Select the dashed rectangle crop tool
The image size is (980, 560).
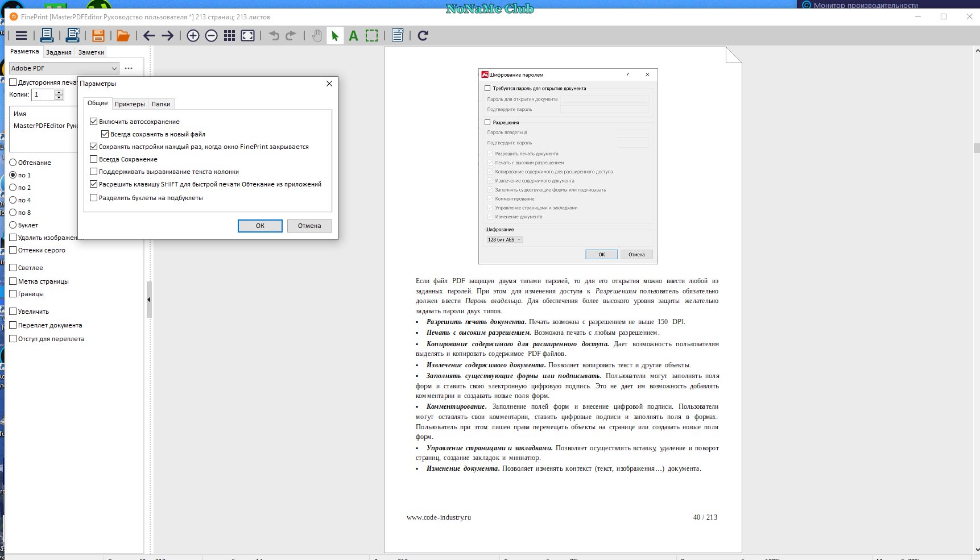[371, 36]
